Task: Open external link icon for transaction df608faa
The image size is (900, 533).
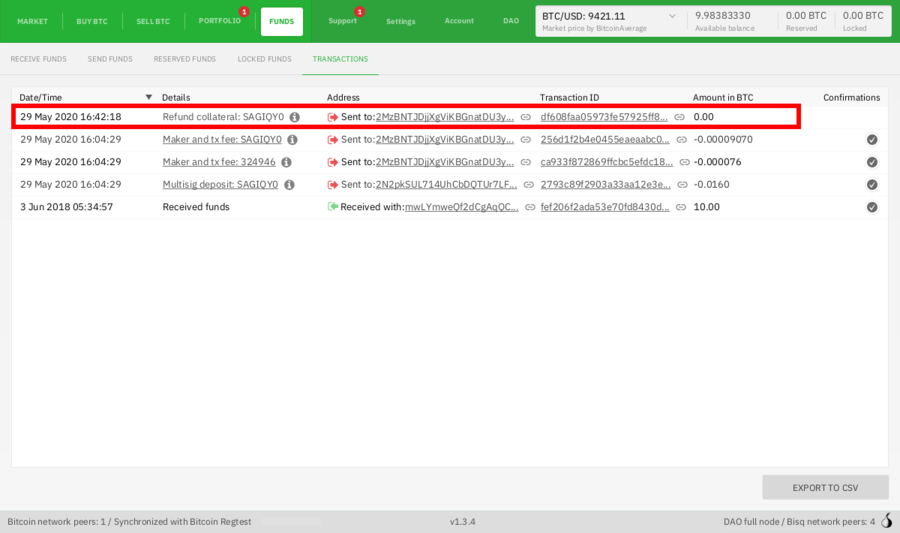Action: (x=680, y=117)
